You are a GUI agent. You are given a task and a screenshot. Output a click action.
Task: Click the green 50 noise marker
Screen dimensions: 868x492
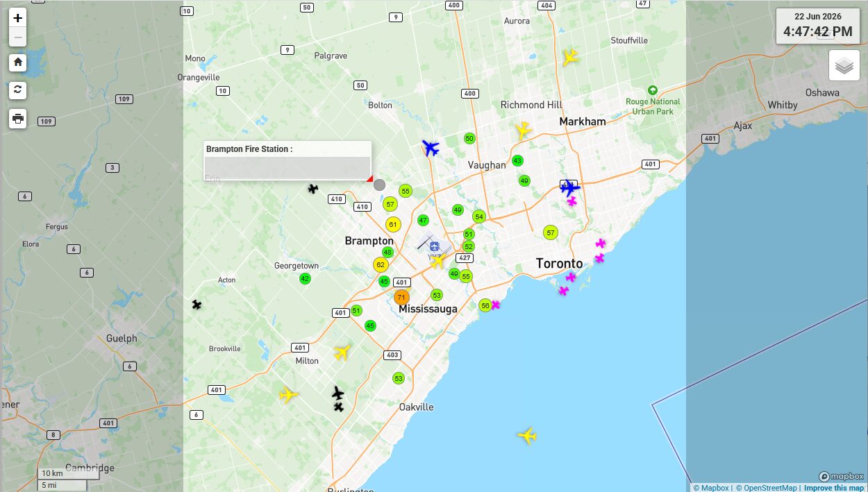469,138
